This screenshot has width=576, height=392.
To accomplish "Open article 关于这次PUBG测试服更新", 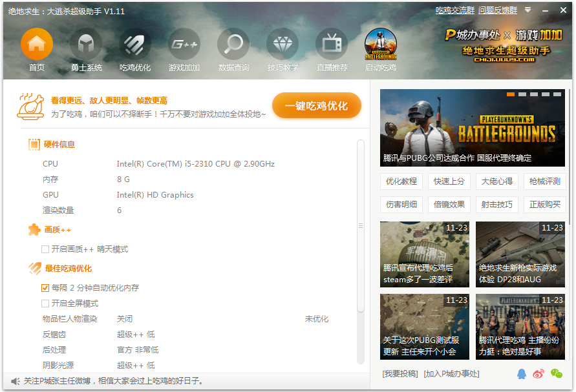I will [x=425, y=327].
